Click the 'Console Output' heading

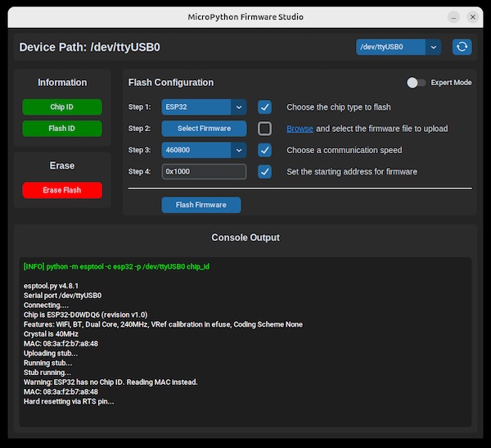(245, 238)
